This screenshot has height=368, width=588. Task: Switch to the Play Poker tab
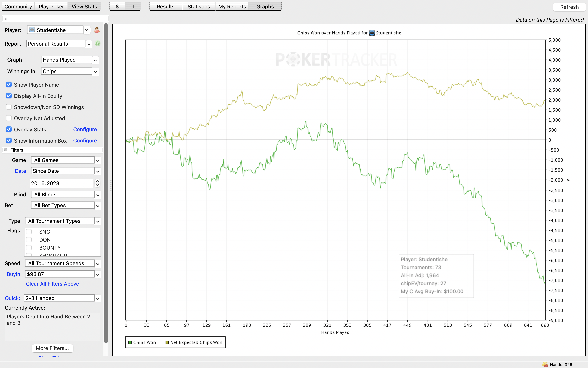(51, 6)
